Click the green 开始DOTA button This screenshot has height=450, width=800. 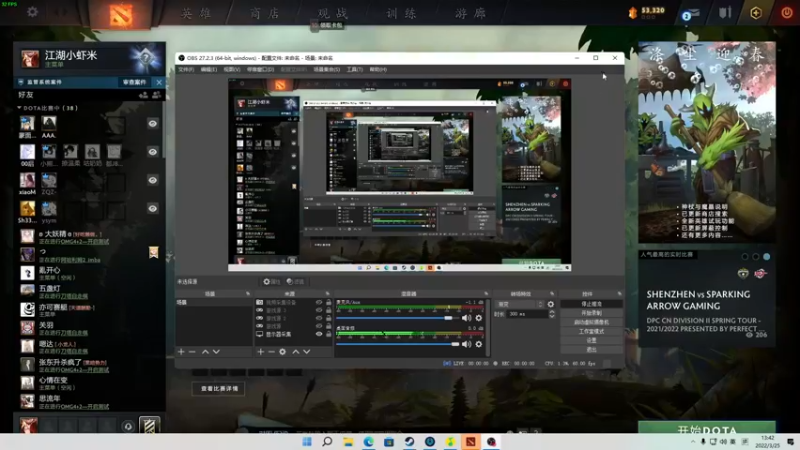click(x=707, y=428)
